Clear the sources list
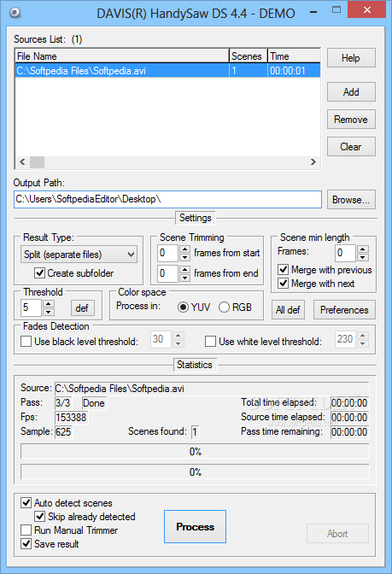The height and width of the screenshot is (574, 392). click(351, 147)
